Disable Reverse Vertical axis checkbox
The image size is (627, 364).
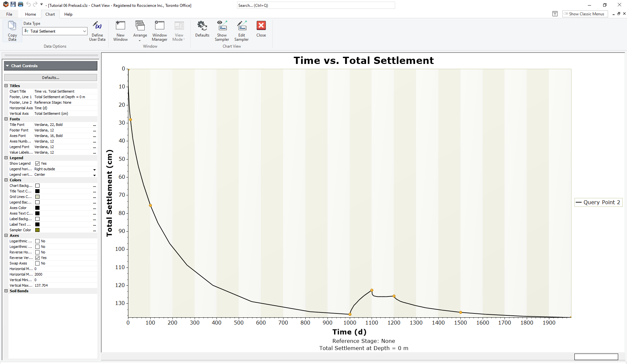(38, 258)
